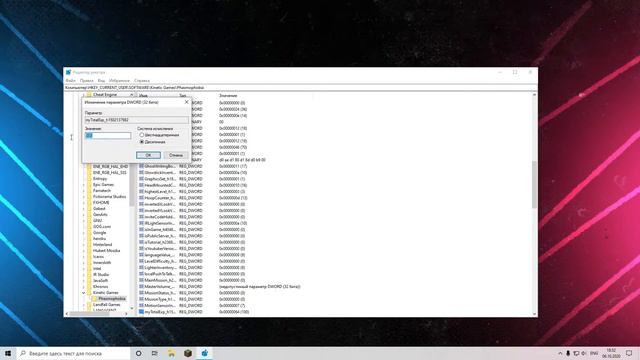Click the MasterVolume value icon
The image size is (640, 360).
141,287
